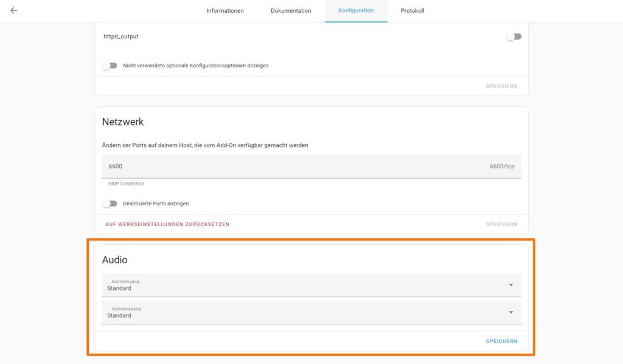
Task: Click Speichern in the Audio section
Action: 501,342
